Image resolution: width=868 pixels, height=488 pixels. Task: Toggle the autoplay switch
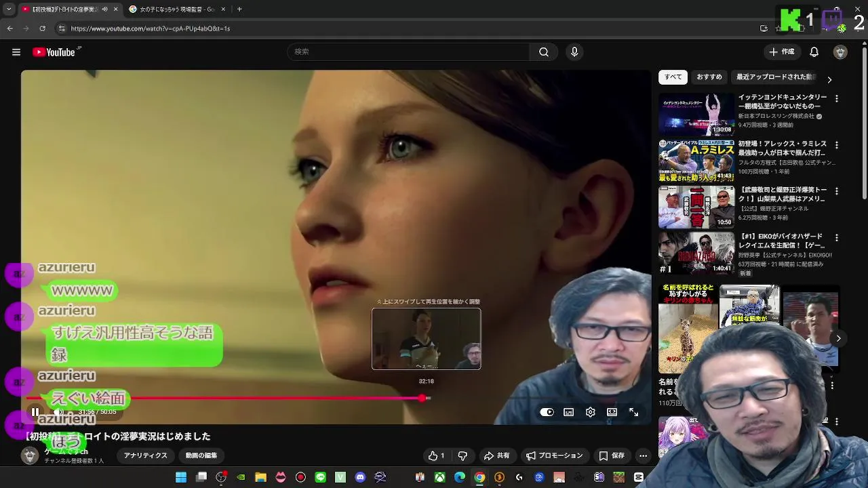click(x=547, y=412)
